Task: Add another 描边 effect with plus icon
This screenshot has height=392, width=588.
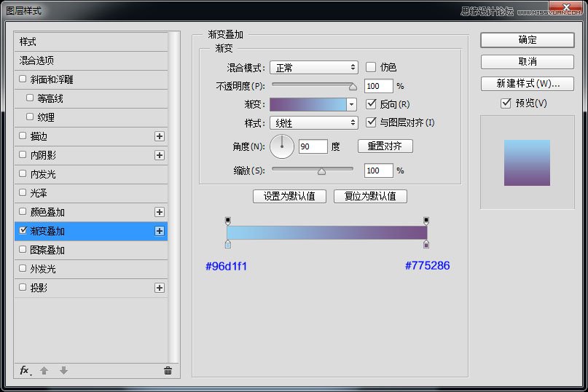Action: pyautogui.click(x=160, y=136)
